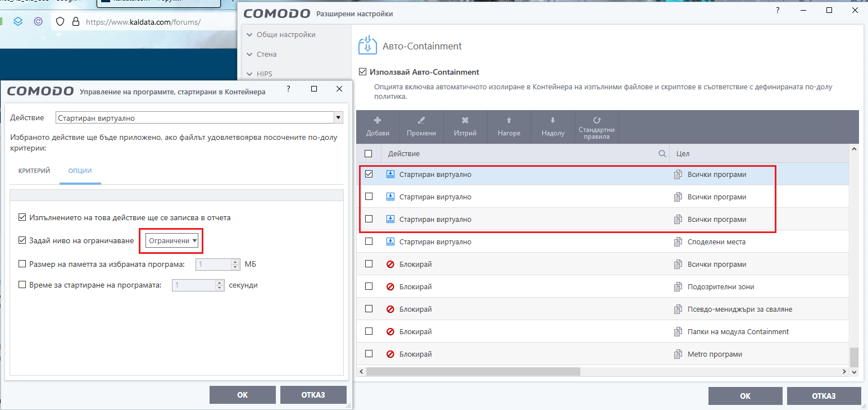The height and width of the screenshot is (410, 868).
Task: Tick the select-all checkbox in the rules header
Action: click(368, 153)
